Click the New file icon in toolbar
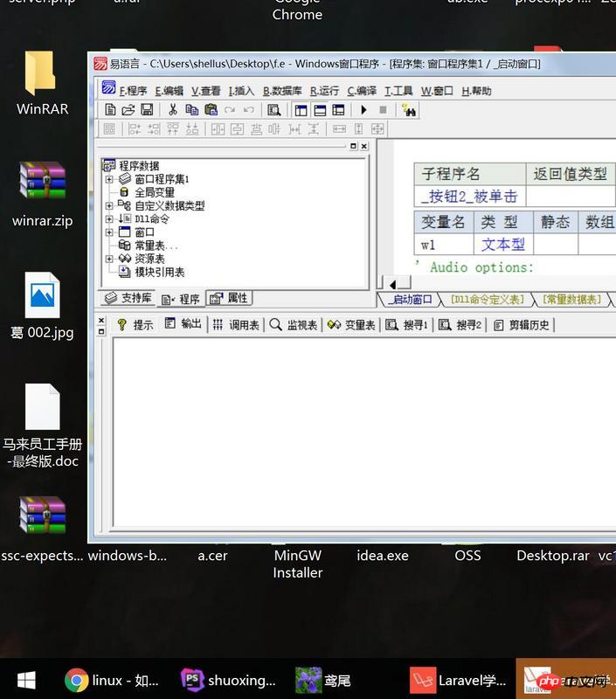Screen dimensions: 616x699 coord(110,110)
